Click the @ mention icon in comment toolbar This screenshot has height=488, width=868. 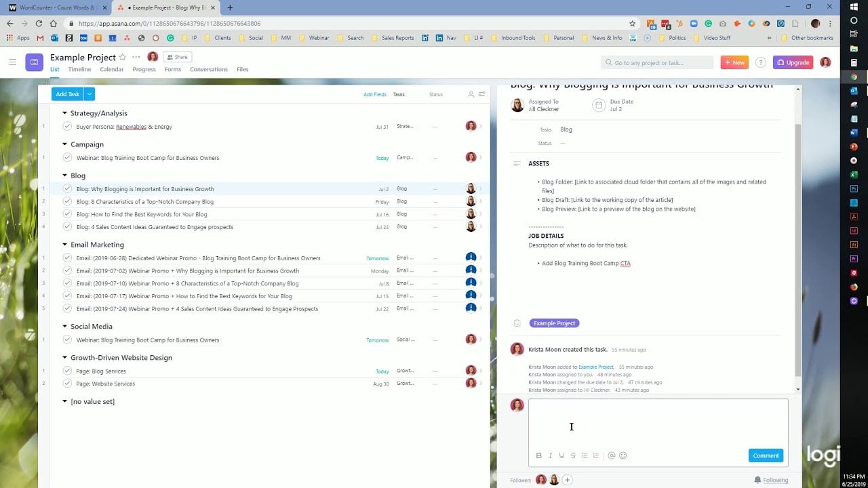pyautogui.click(x=611, y=455)
